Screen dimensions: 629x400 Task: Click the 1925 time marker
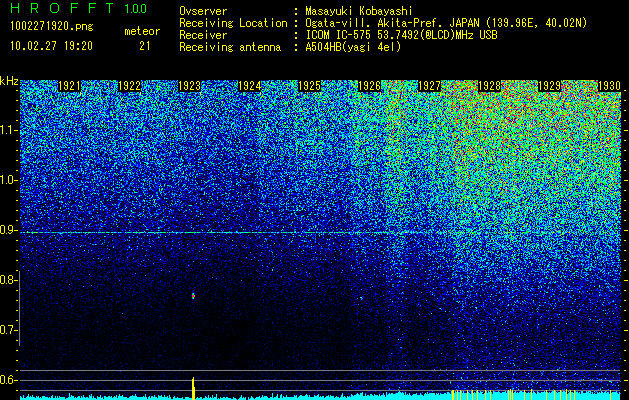click(309, 86)
